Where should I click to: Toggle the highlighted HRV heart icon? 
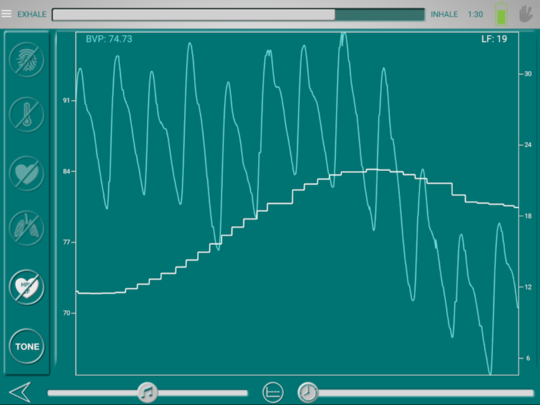(x=27, y=287)
